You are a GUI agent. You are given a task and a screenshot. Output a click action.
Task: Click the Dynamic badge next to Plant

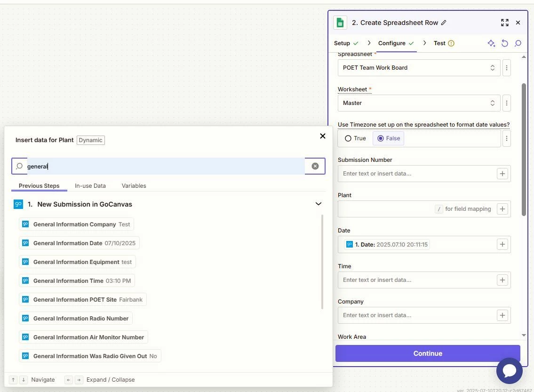91,140
